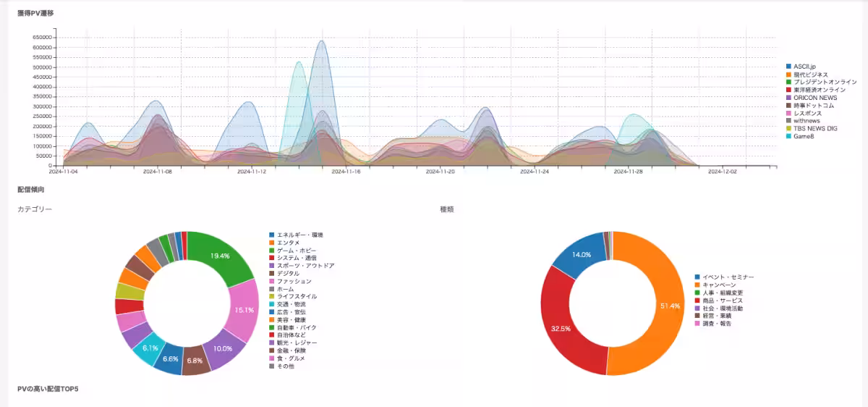
Task: Toggle the 現代ビジネス series in the legend
Action: point(810,75)
